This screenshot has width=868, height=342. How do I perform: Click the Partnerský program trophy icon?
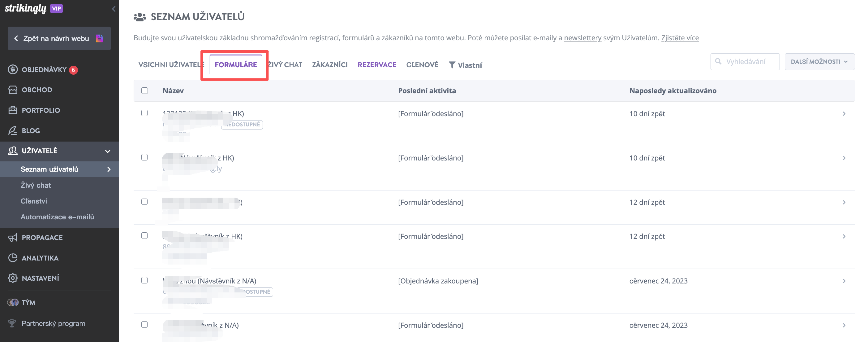12,323
